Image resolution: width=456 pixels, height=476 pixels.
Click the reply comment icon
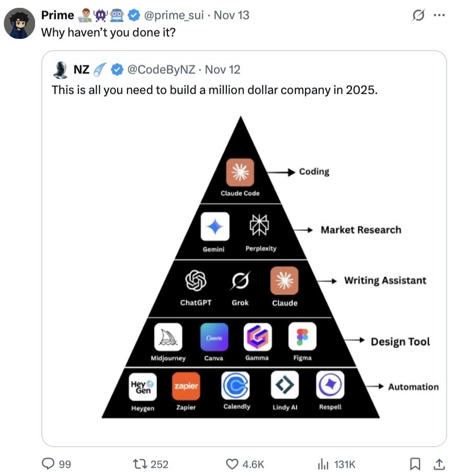(50, 463)
